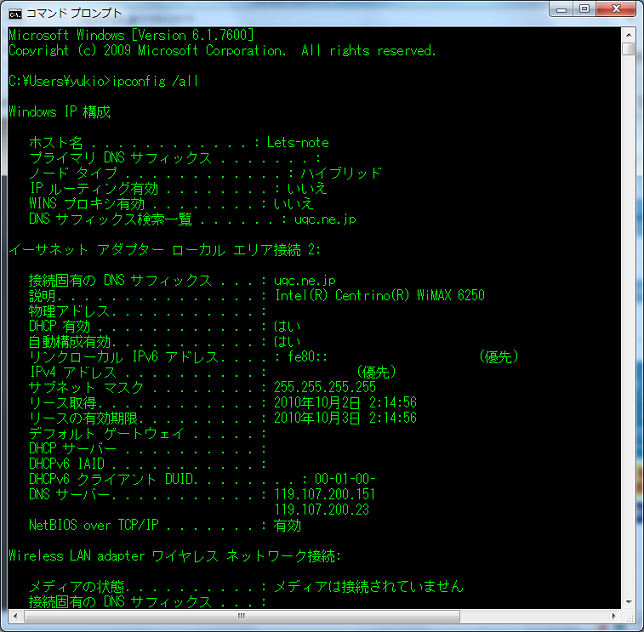Click the horizontal scrollbar thumb

(x=240, y=616)
